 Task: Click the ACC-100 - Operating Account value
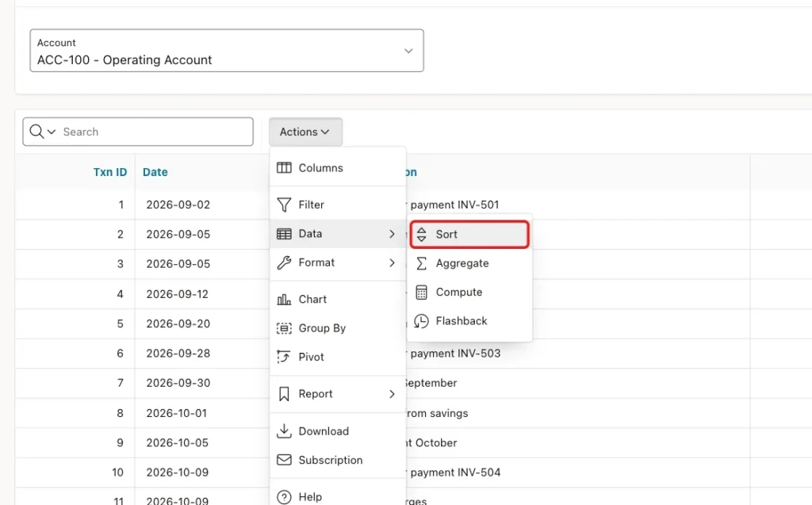coord(124,60)
